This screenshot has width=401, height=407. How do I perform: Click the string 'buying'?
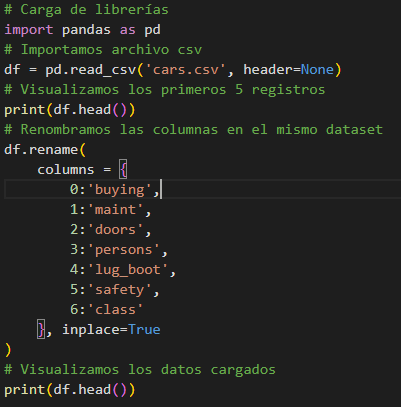click(119, 190)
